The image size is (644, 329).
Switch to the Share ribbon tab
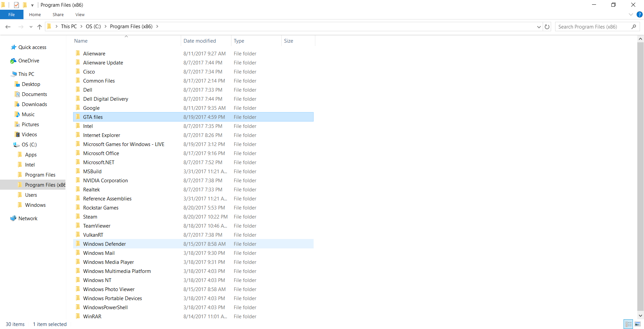pyautogui.click(x=58, y=14)
